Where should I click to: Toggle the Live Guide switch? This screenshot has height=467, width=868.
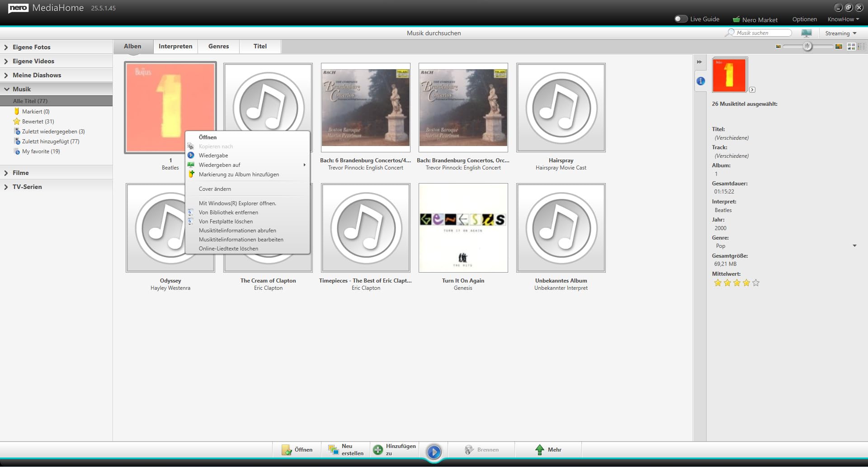680,19
